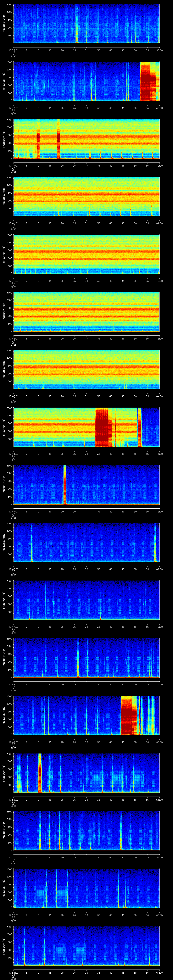Click the Frequency (Hz) axis label of the 17:37 panel
The image size is (173, 980).
(x=4, y=24)
